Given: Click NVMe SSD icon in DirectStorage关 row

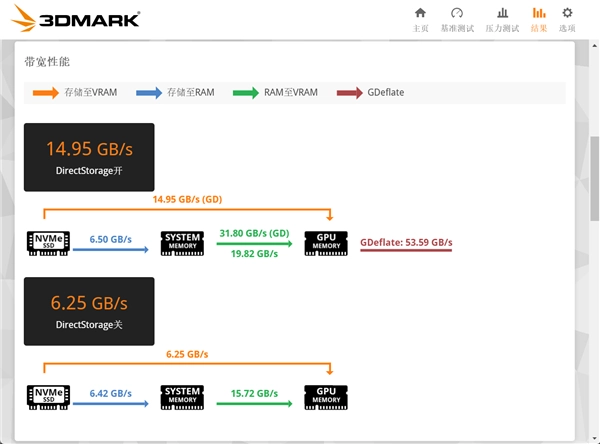Looking at the screenshot, I should 45,396.
